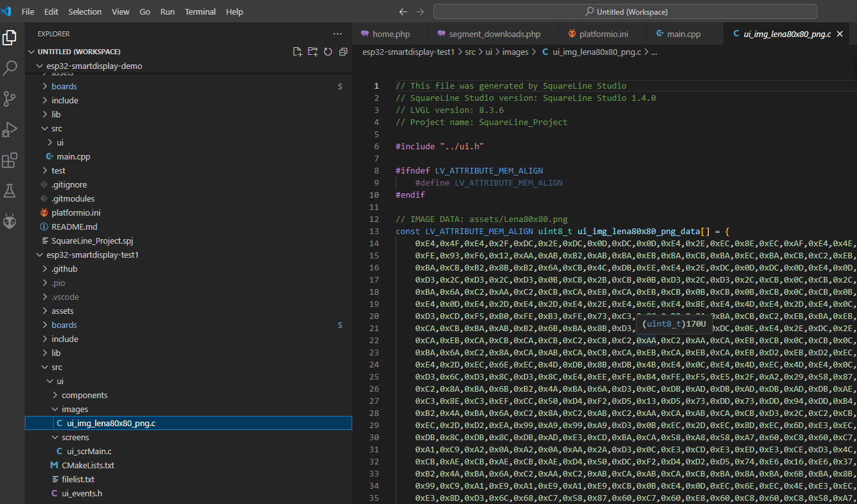Viewport: 857px width, 504px height.
Task: Open the Extensions view
Action: pos(10,160)
